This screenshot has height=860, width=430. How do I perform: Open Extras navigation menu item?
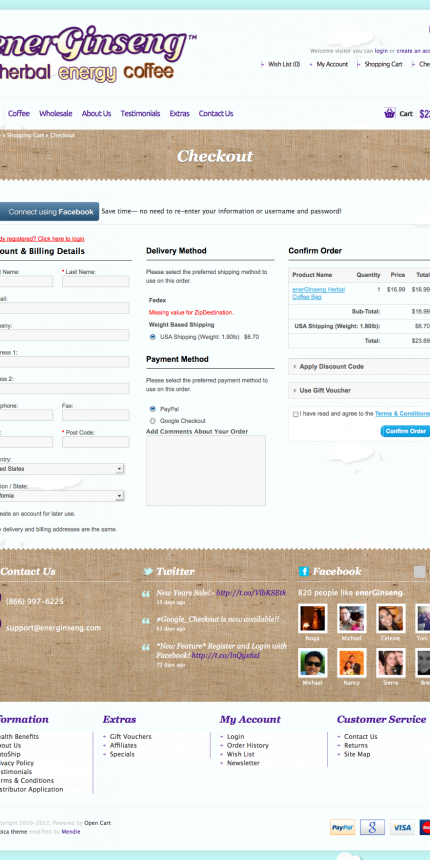point(179,114)
